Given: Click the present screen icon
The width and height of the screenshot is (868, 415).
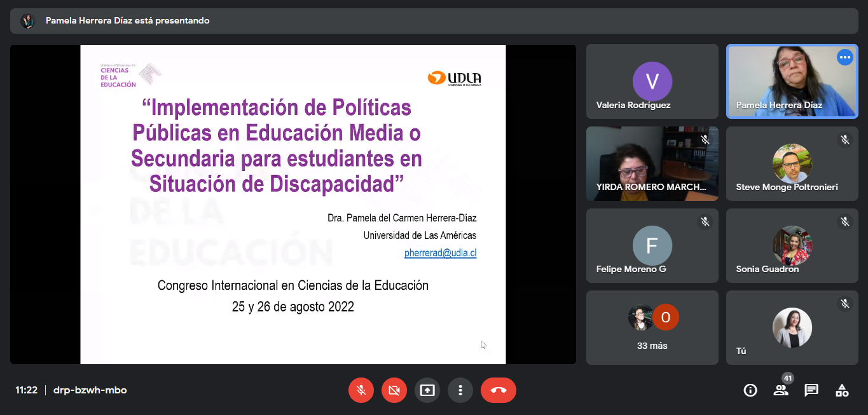Looking at the screenshot, I should pyautogui.click(x=427, y=390).
